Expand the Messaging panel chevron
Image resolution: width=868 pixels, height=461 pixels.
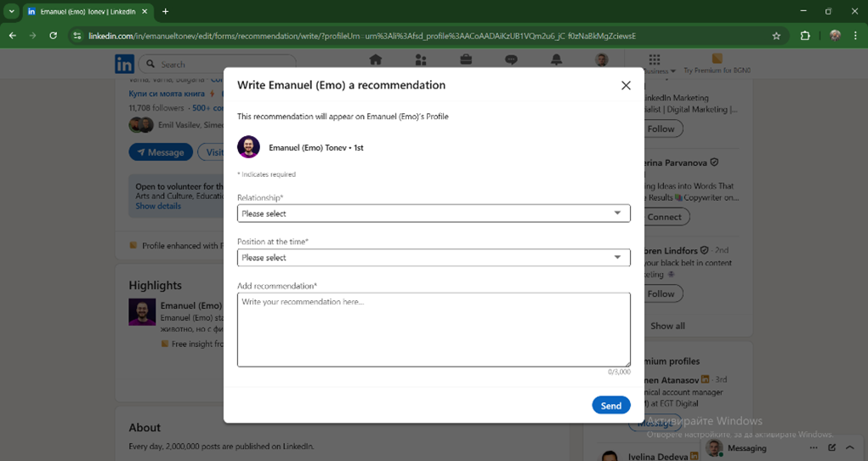tap(849, 447)
